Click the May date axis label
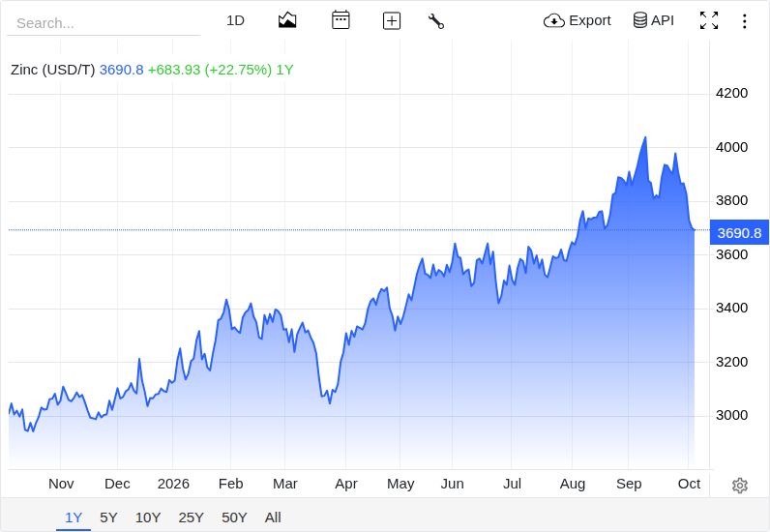 [400, 484]
